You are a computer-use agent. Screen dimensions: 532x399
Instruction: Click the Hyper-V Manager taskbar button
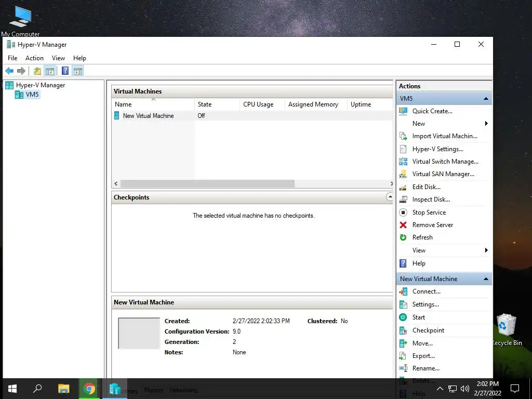(x=115, y=389)
